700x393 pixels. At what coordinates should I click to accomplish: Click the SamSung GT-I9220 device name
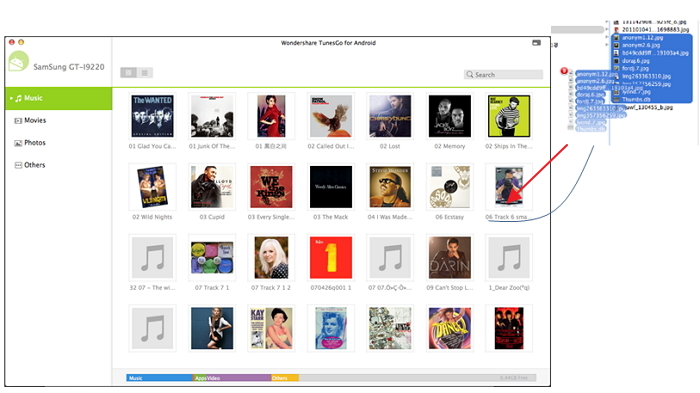(x=69, y=67)
